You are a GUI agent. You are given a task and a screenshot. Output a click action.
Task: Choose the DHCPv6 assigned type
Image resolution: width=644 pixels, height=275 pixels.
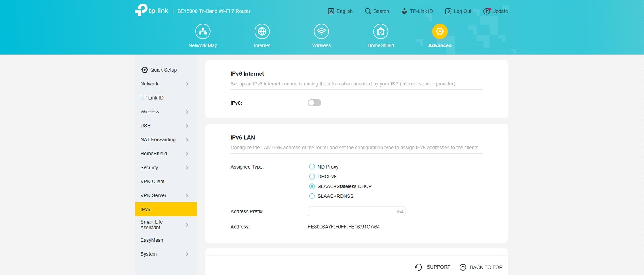pos(312,177)
